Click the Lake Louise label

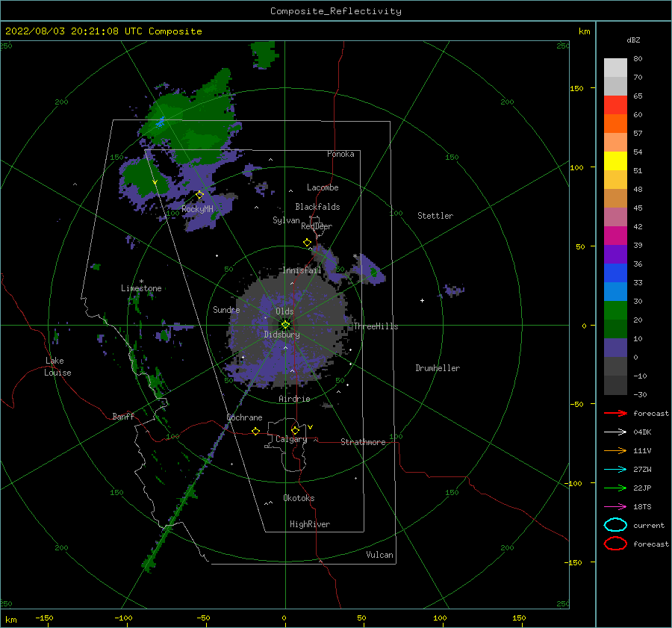click(x=57, y=367)
